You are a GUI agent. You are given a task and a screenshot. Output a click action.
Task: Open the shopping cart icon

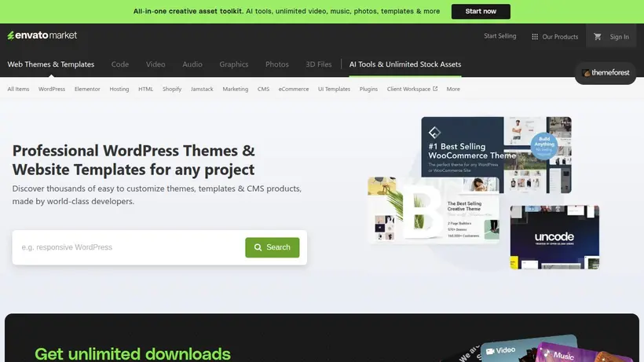(x=598, y=37)
